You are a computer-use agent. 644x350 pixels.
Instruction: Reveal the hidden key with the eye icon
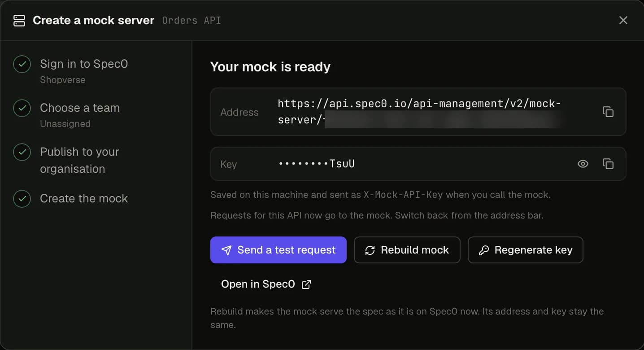583,164
